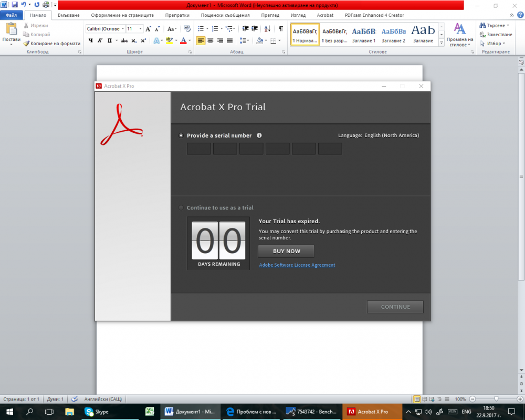This screenshot has height=420, width=525.
Task: Click the Undo arrow in Quick Access toolbar
Action: coord(24,5)
